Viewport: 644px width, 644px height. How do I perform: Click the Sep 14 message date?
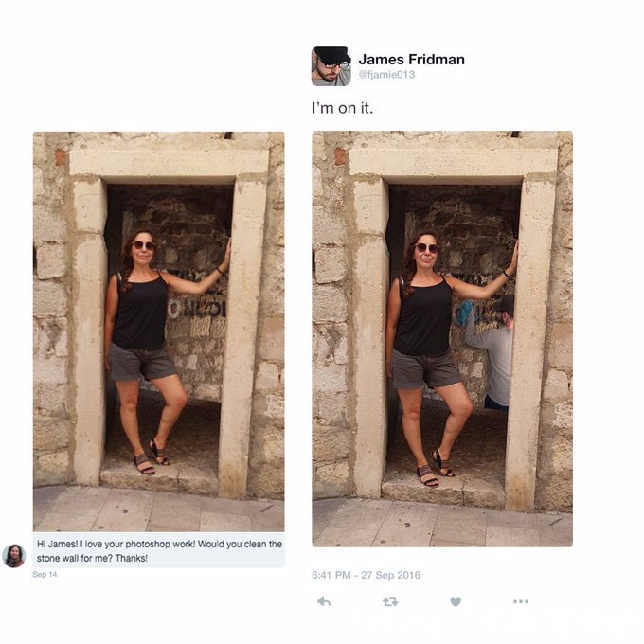click(45, 574)
